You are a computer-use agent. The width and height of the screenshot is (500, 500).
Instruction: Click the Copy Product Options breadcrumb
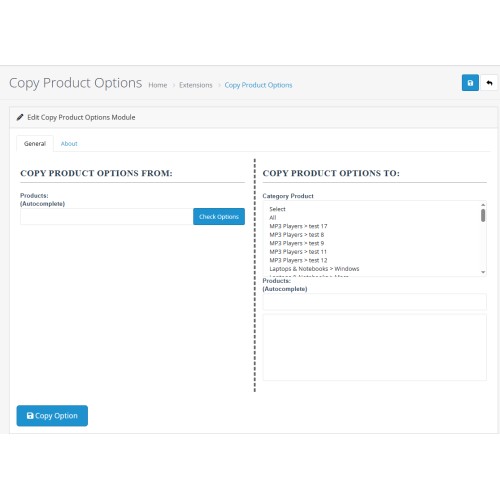point(258,85)
